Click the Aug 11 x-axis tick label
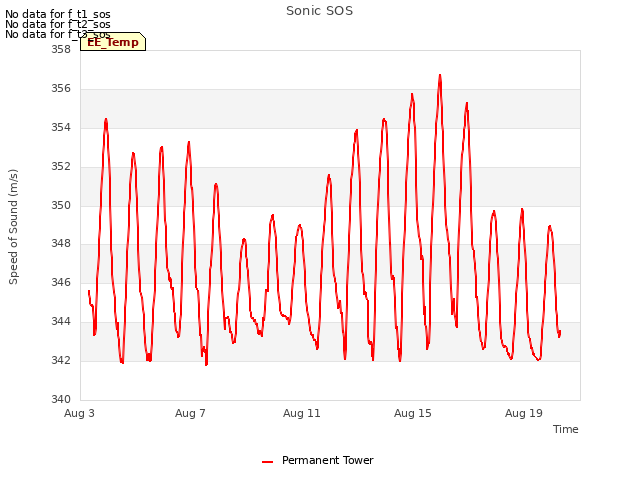 (302, 413)
